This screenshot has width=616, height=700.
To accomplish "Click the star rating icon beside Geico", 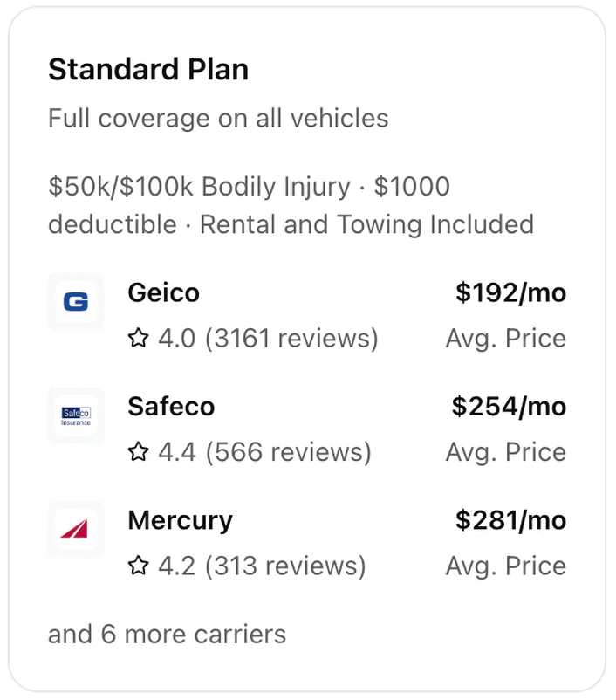I will tap(138, 338).
